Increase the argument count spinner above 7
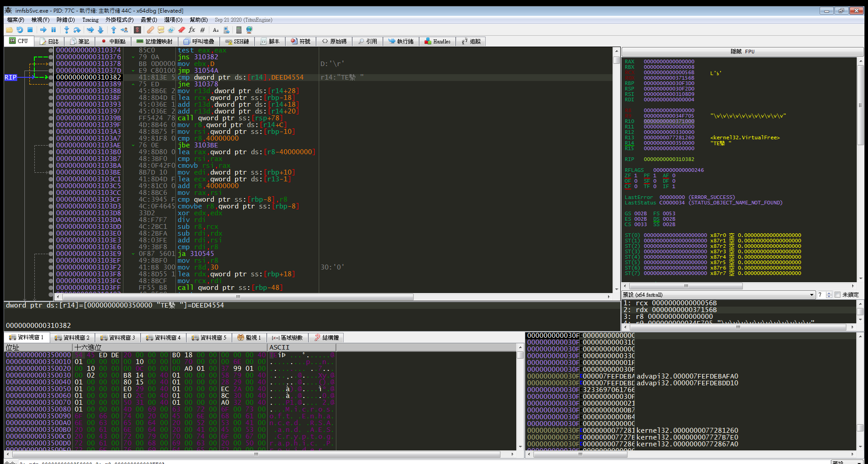Screen dimensions: 868x464 [829, 293]
